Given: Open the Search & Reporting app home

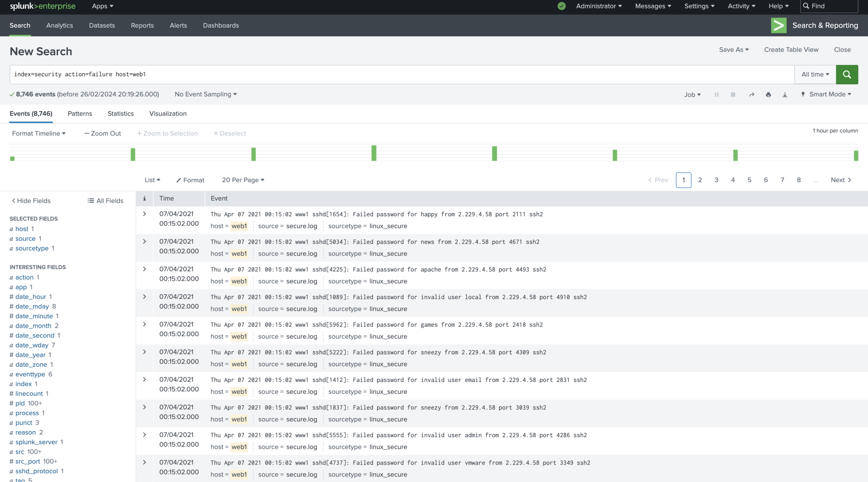Looking at the screenshot, I should 824,25.
